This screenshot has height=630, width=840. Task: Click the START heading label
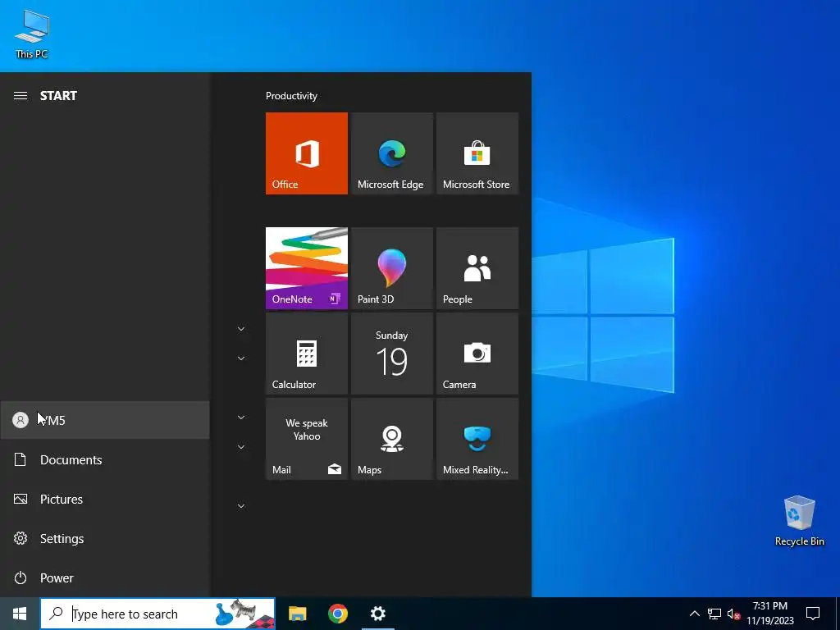click(58, 96)
